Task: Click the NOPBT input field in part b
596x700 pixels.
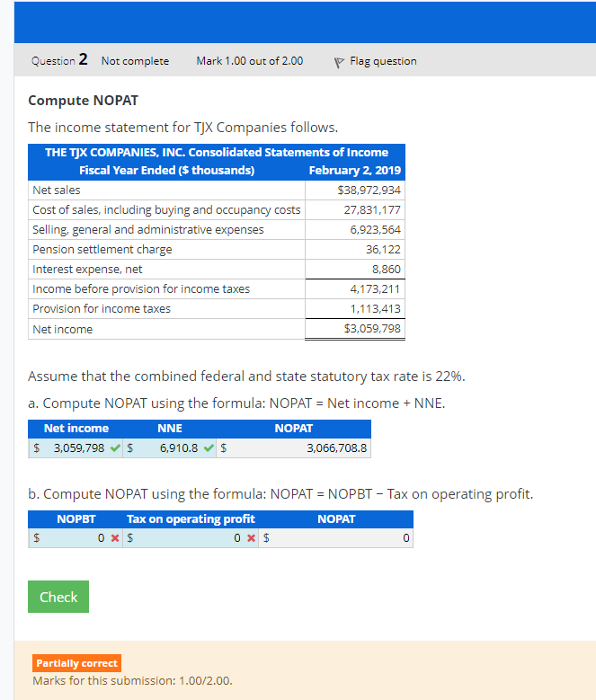Action: pos(74,538)
